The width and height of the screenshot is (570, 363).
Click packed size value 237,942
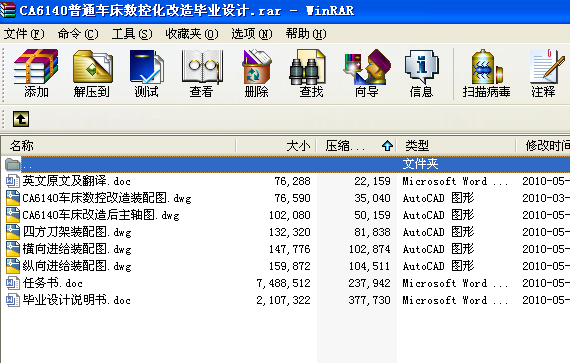coord(369,283)
